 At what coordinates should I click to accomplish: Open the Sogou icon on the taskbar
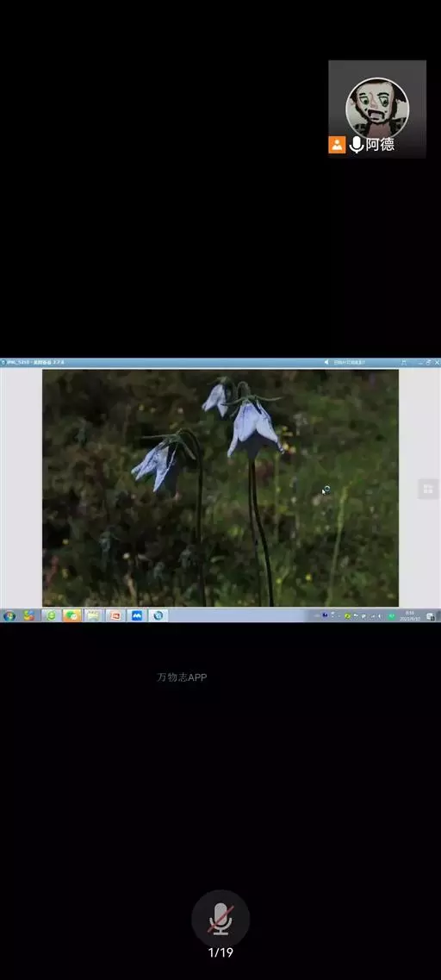pos(28,615)
